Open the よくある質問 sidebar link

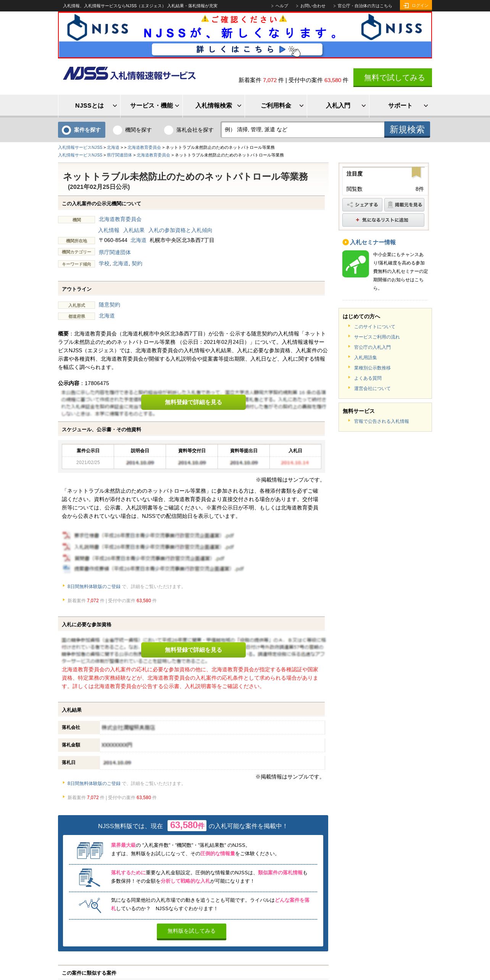(x=367, y=378)
